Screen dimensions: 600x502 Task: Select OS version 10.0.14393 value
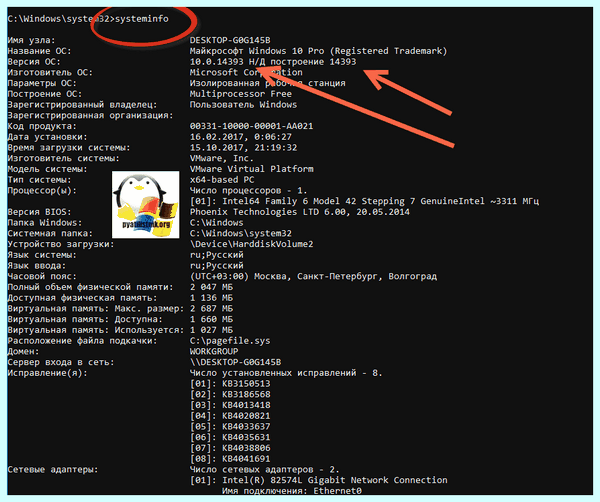coord(217,62)
